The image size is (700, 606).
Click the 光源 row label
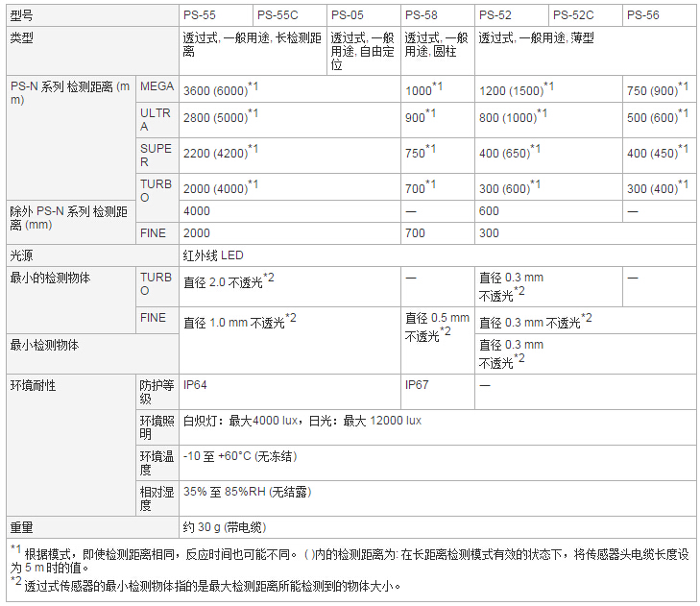(21, 256)
